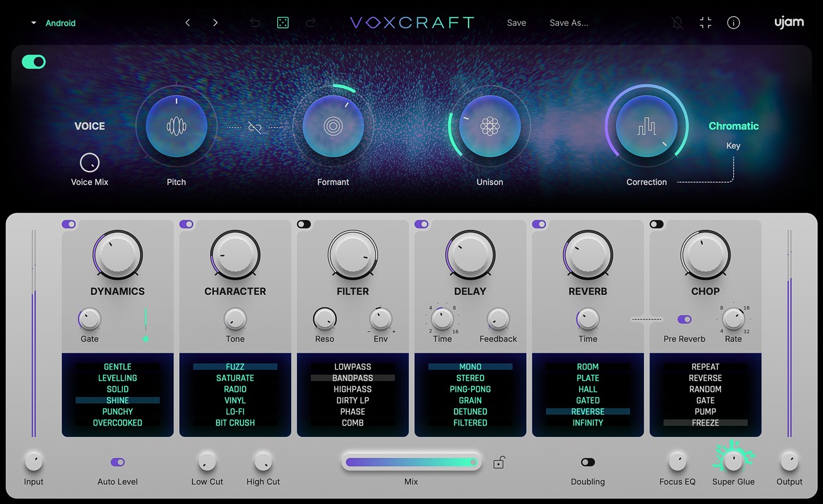Click Save As...
This screenshot has width=823, height=504.
[x=568, y=22]
